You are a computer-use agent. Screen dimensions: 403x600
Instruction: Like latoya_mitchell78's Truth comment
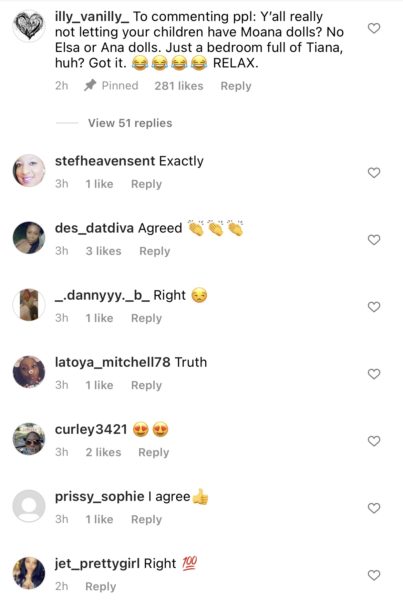[x=374, y=374]
